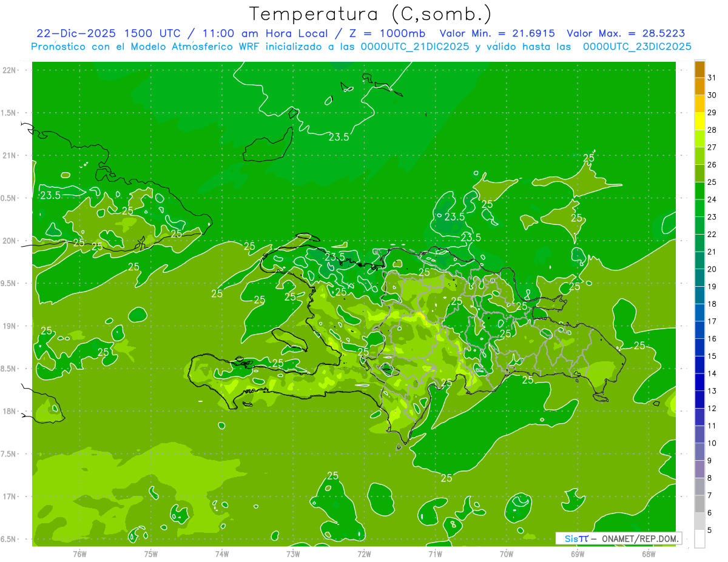The height and width of the screenshot is (562, 728).
Task: Click the 72W longitude axis label
Action: tap(364, 554)
